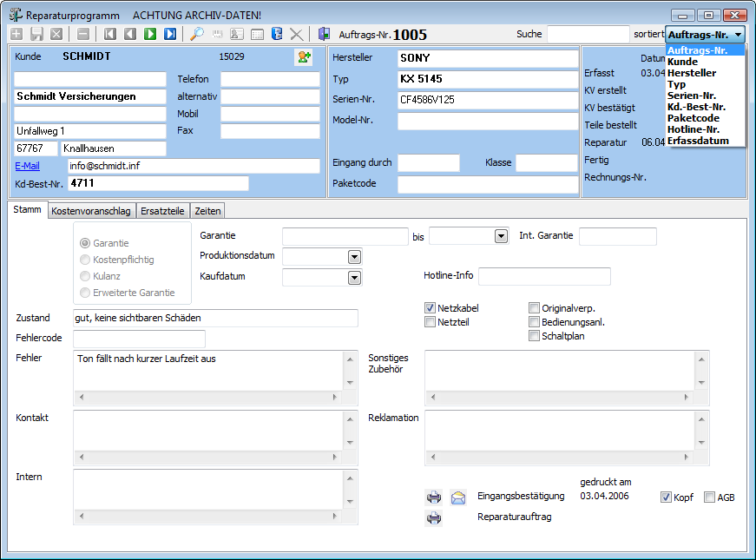Screen dimensions: 756x560
Task: Click the exit door icon in toolbar
Action: pyautogui.click(x=324, y=34)
